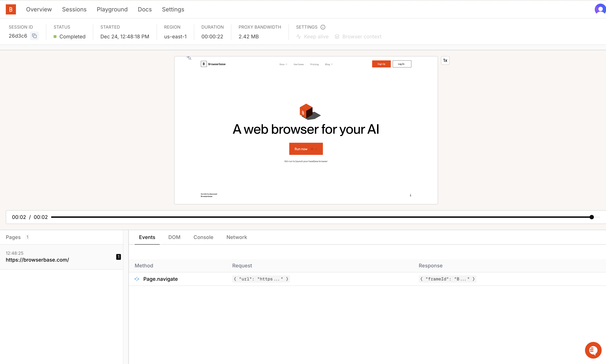
Task: Select the https://browserbase.com/ page entry
Action: pos(62,257)
